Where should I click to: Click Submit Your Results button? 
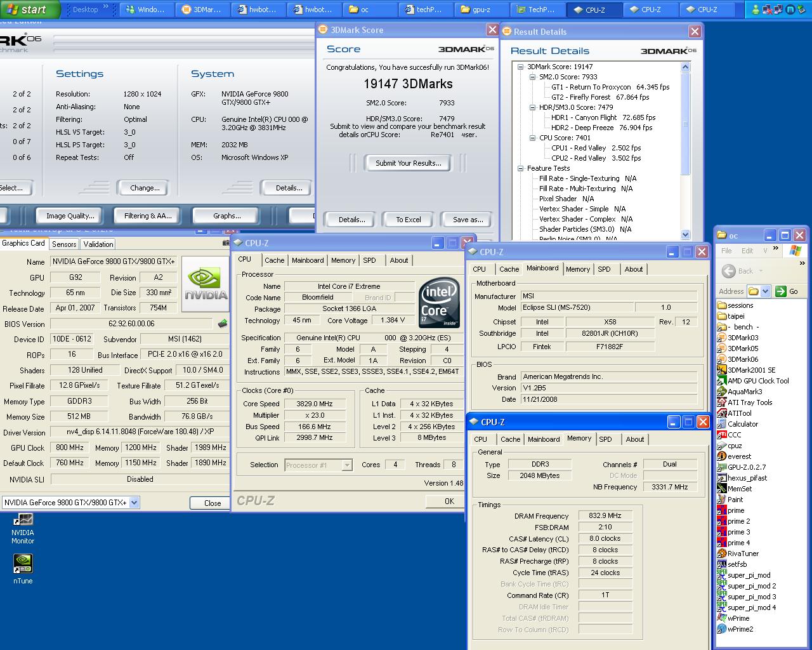408,163
